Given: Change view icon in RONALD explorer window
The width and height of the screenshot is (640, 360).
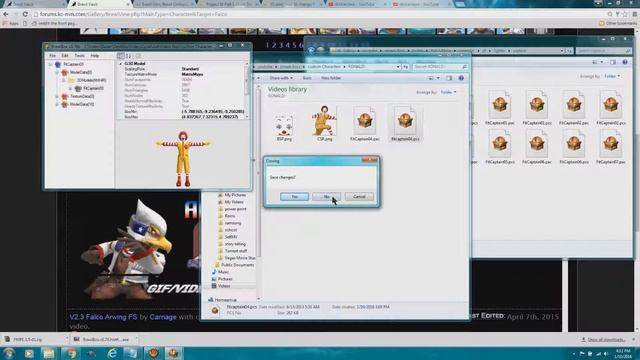Looking at the screenshot, I should click(432, 78).
